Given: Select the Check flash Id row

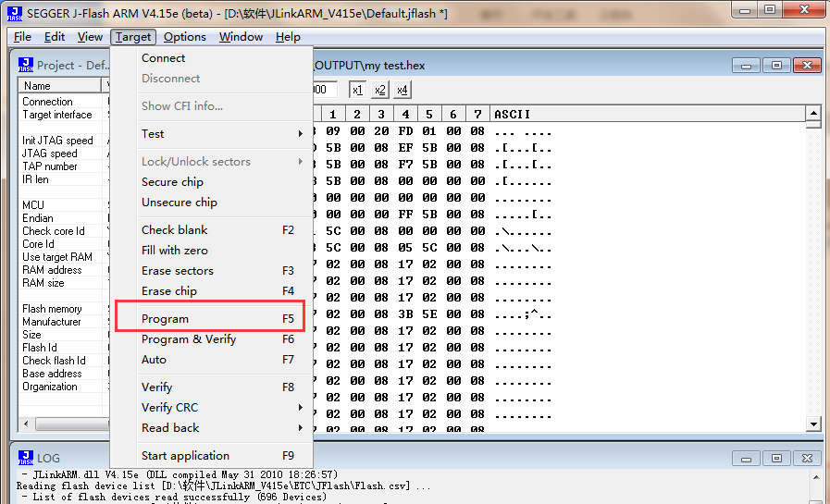Looking at the screenshot, I should click(64, 361).
